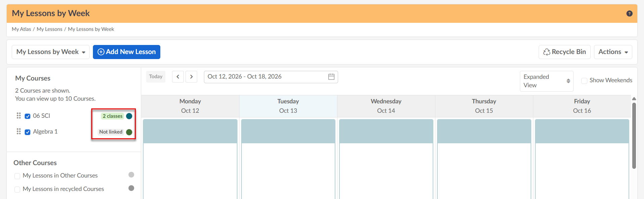Image resolution: width=644 pixels, height=199 pixels.
Task: Open the My Lessons by Week dropdown
Action: pos(51,52)
